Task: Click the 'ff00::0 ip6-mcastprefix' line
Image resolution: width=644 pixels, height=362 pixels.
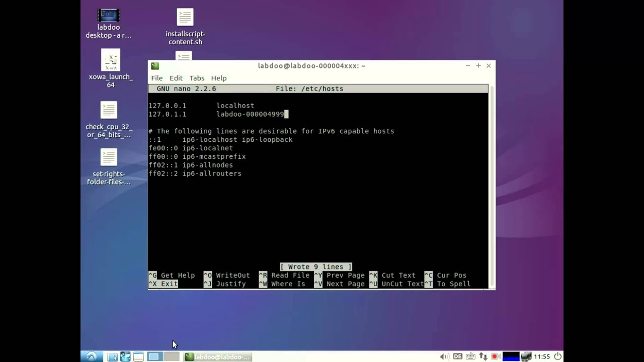Action: click(197, 156)
